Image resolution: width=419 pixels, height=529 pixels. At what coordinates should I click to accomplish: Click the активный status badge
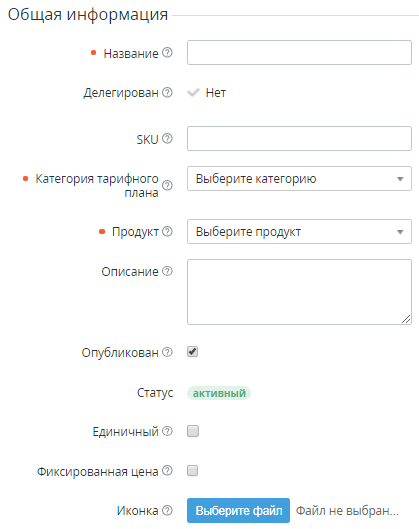pos(219,393)
